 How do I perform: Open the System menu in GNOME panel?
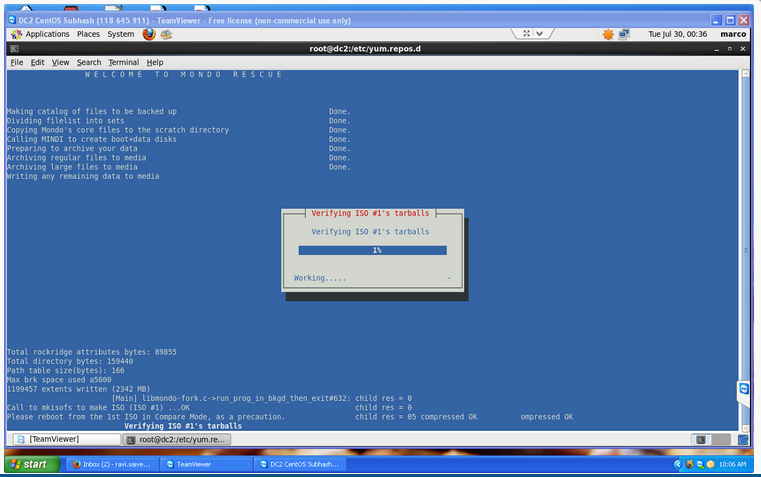[x=121, y=34]
